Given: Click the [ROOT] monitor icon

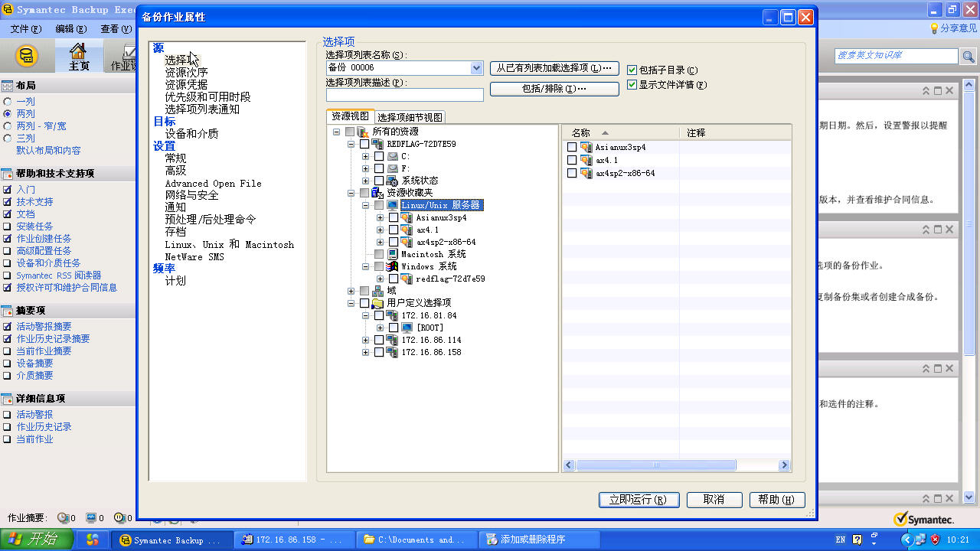Looking at the screenshot, I should [407, 328].
